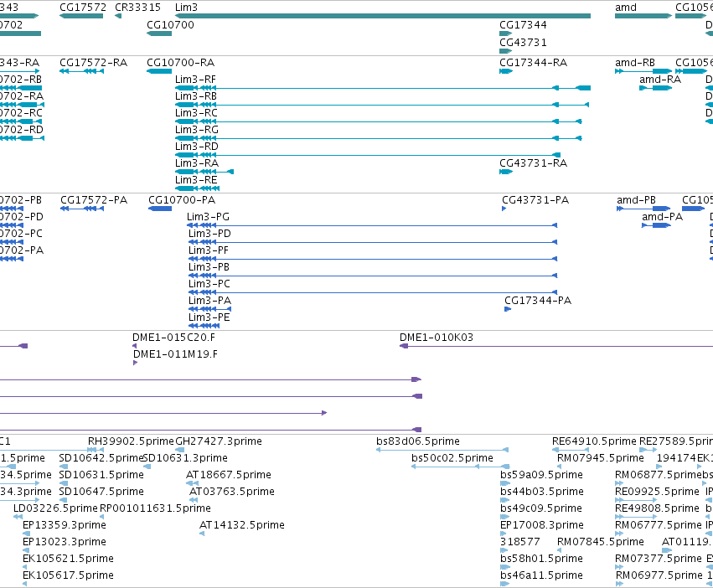Select EST LD03226.5prime
The image size is (713, 588).
pyautogui.click(x=55, y=508)
